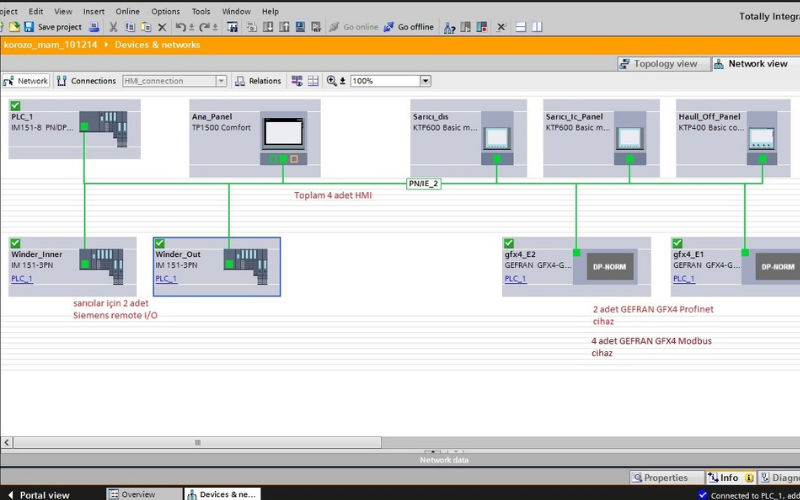Delete selected object with X icon
This screenshot has height=500, width=800.
click(x=162, y=27)
